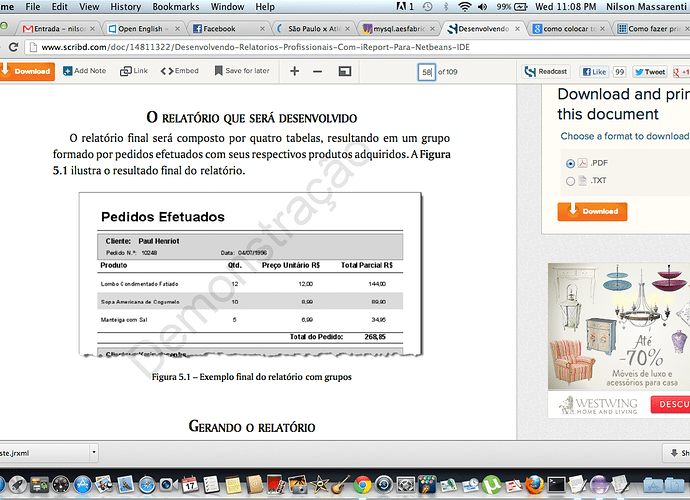The image size is (690, 500).
Task: Open Stickies notes icon in Dock
Action: coord(233,485)
